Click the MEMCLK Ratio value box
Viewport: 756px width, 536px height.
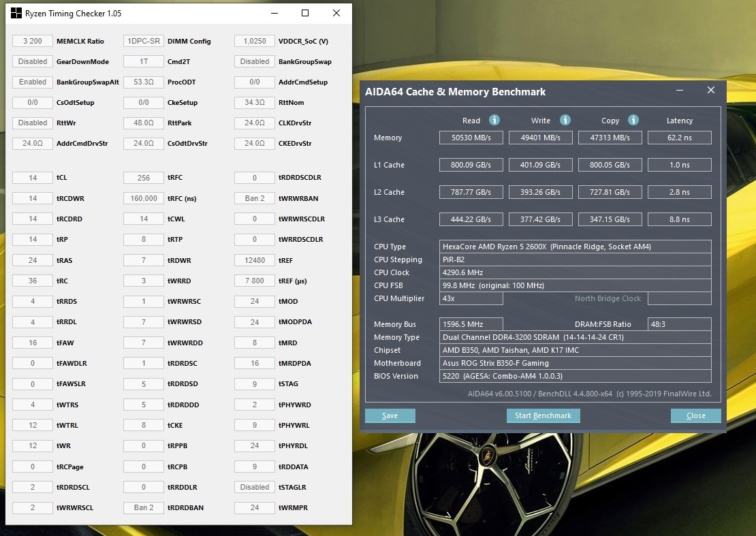click(x=33, y=41)
